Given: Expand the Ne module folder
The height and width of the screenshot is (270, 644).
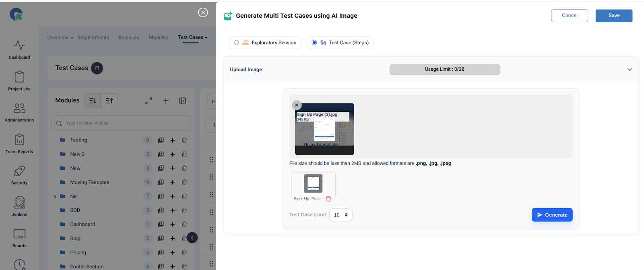Looking at the screenshot, I should [55, 196].
